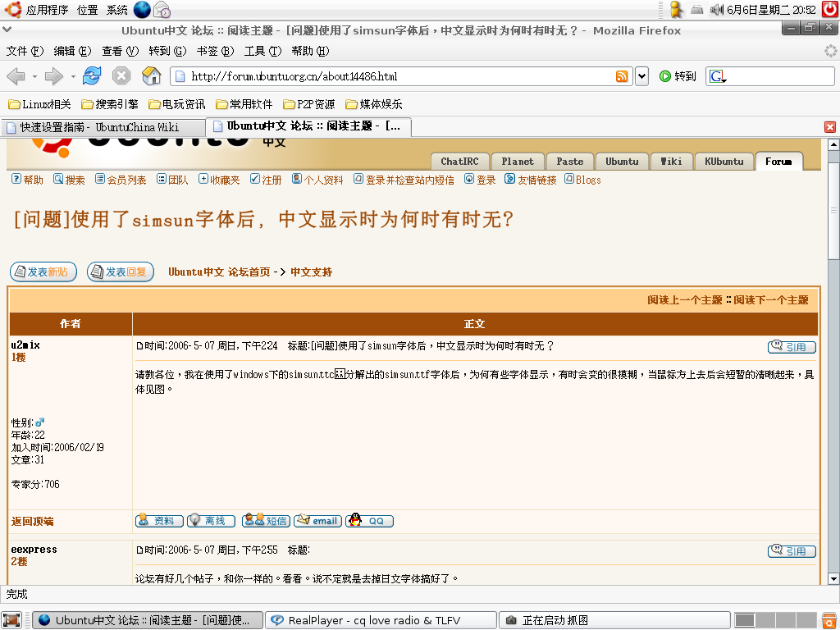The height and width of the screenshot is (630, 840).
Task: Open the Forward button history dropdown arrow
Action: [x=73, y=76]
